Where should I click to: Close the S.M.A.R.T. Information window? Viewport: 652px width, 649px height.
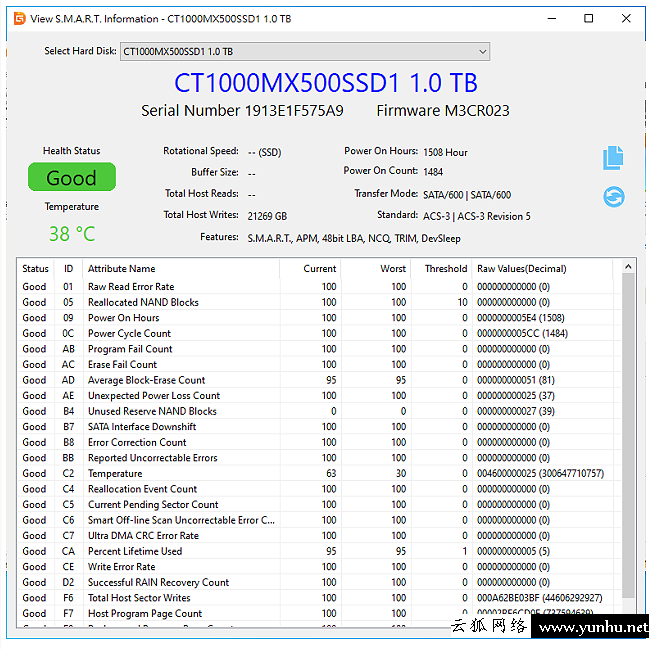(626, 19)
